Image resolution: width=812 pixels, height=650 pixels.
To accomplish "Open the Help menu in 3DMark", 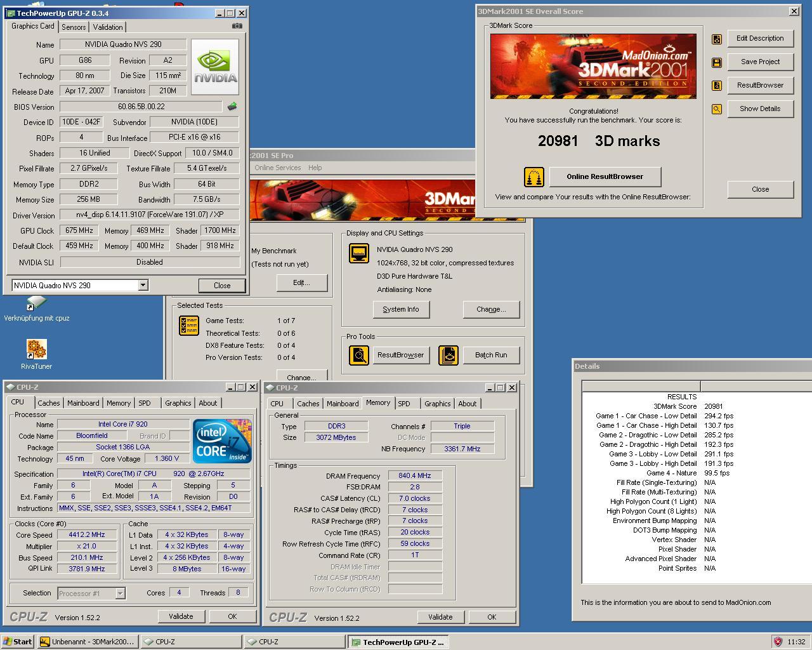I will click(x=315, y=168).
